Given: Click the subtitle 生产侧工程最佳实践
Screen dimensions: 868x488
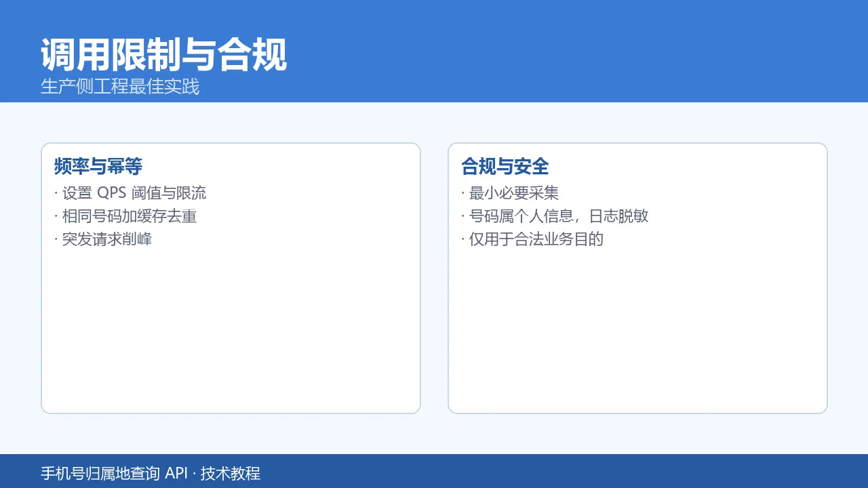Looking at the screenshot, I should pyautogui.click(x=120, y=87).
